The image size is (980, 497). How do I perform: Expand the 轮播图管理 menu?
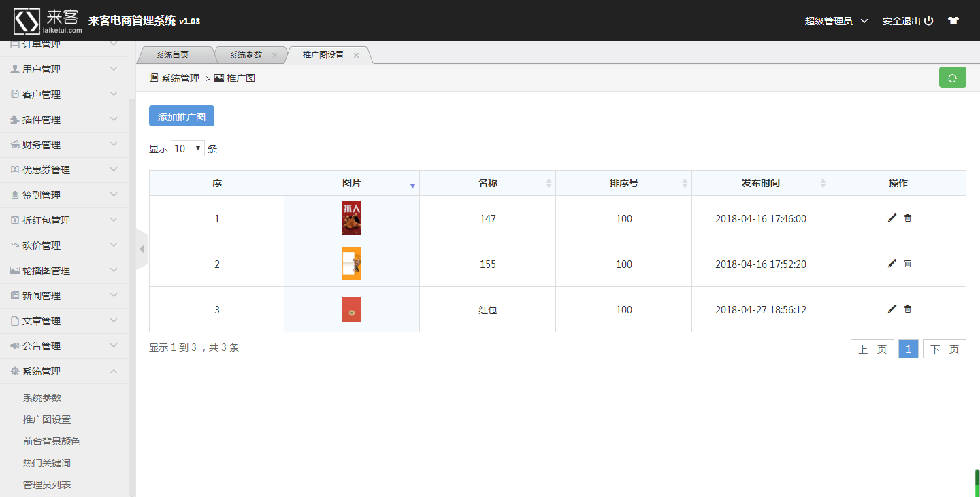(64, 271)
